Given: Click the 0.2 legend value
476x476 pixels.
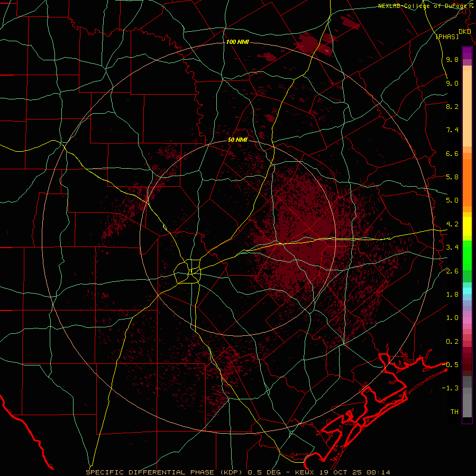Looking at the screenshot, I should tap(452, 342).
